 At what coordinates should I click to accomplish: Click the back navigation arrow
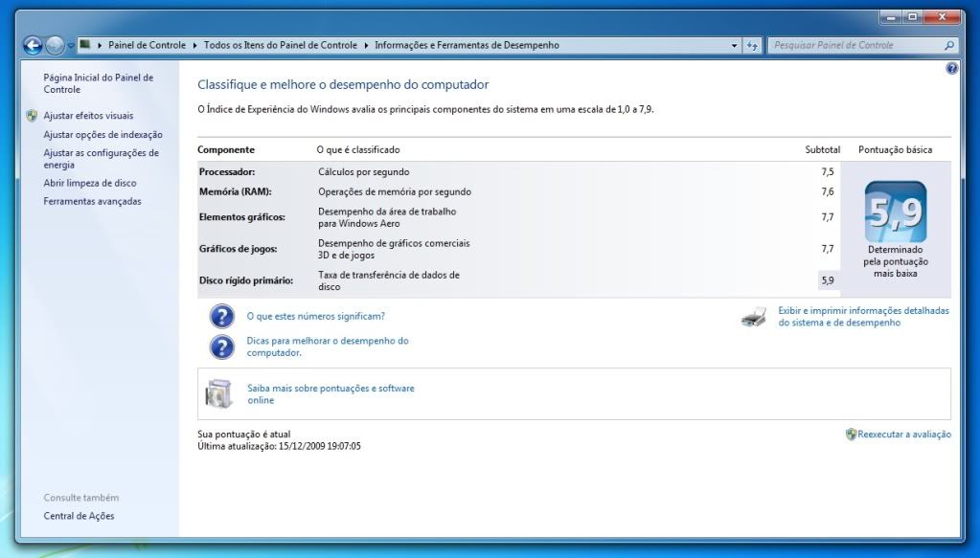click(32, 44)
